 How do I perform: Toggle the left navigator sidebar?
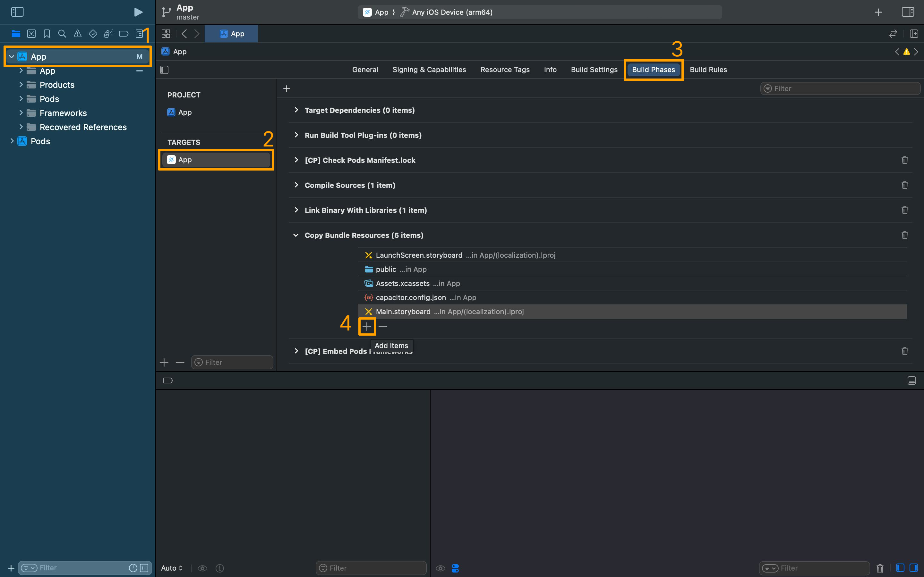click(17, 12)
